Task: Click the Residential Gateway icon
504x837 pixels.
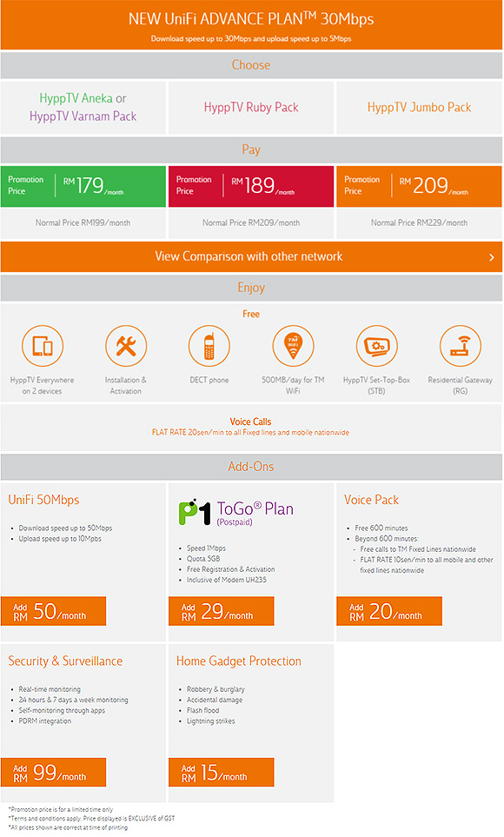Action: [x=460, y=346]
